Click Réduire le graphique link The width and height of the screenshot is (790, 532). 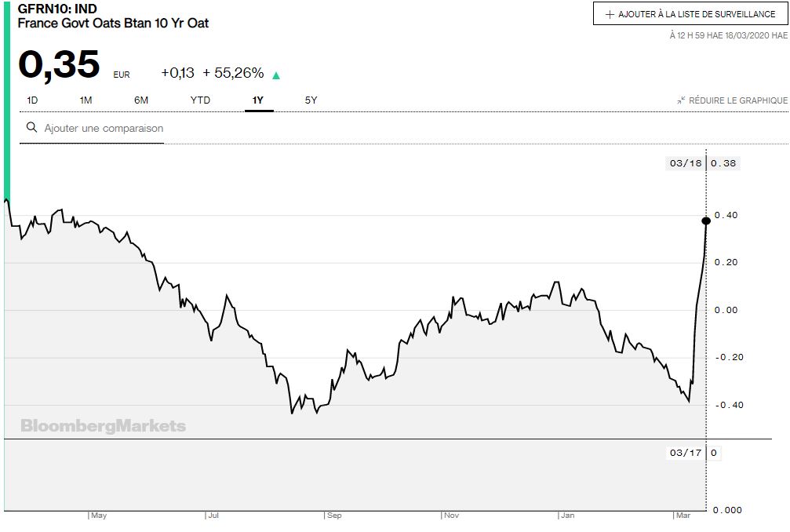[737, 100]
